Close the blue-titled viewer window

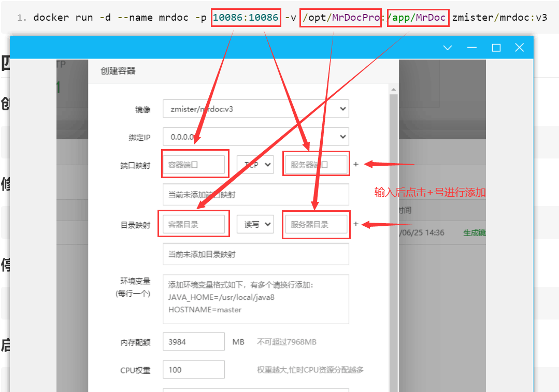pos(520,48)
